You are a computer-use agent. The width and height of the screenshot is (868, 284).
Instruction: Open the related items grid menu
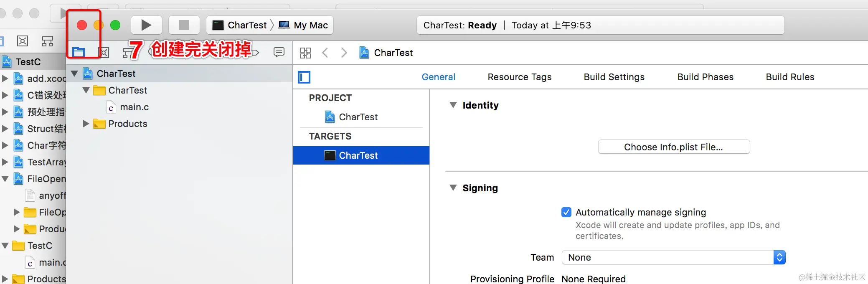(305, 53)
